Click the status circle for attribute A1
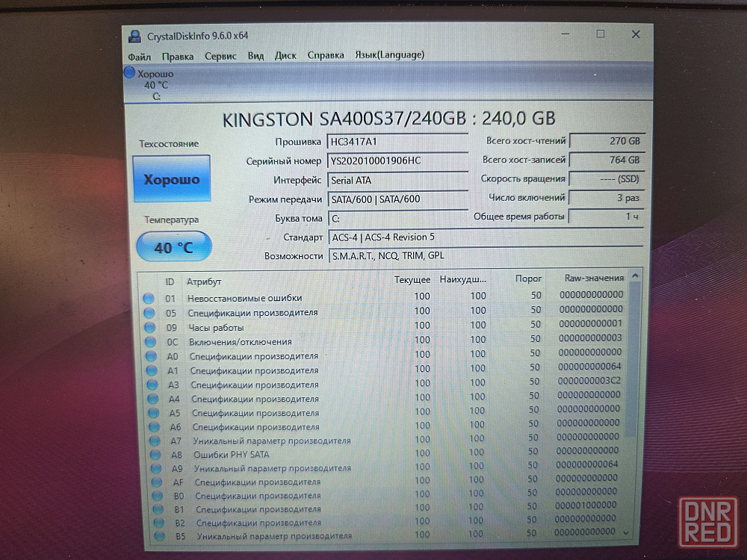The image size is (747, 560). tap(152, 370)
